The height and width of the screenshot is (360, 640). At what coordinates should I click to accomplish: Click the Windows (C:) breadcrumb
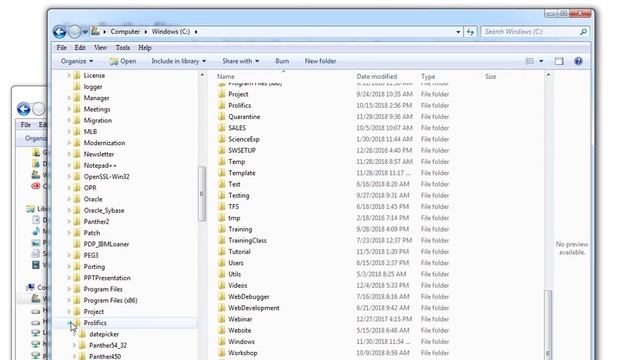click(171, 31)
